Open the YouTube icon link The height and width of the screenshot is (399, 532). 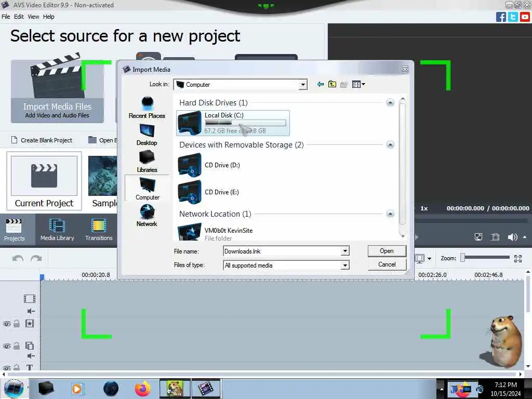[525, 17]
